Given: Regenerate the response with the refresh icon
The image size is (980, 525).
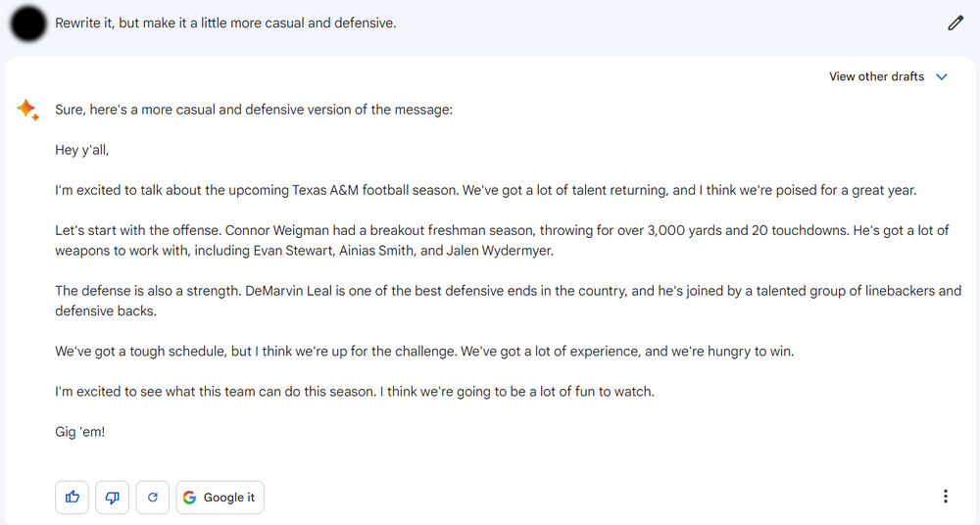Looking at the screenshot, I should coord(153,498).
